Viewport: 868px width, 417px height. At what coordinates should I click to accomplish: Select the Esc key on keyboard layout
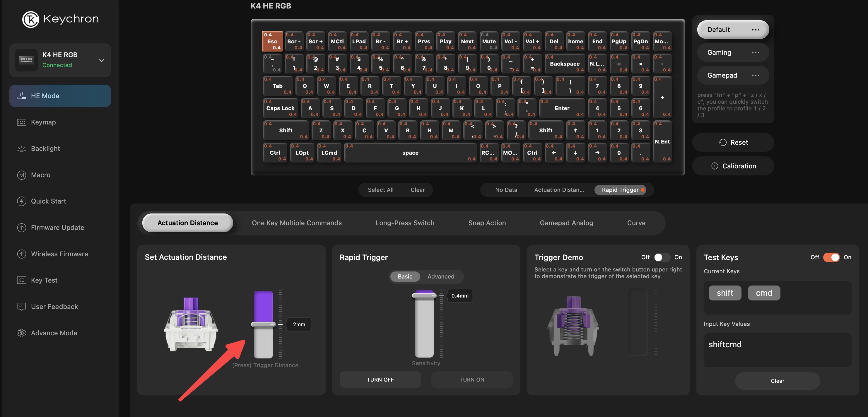point(272,41)
